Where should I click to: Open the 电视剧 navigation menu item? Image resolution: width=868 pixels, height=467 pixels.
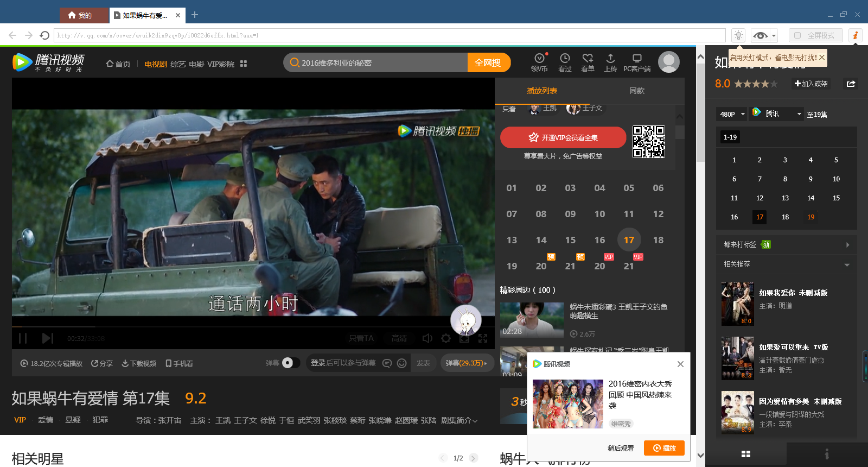point(156,64)
